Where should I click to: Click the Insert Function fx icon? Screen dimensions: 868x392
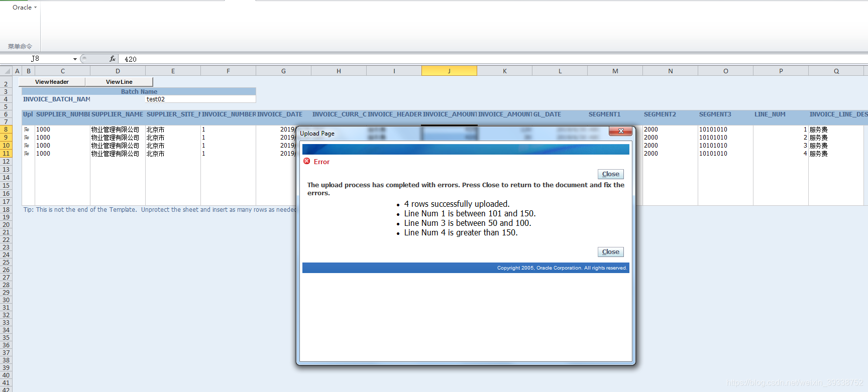point(113,59)
